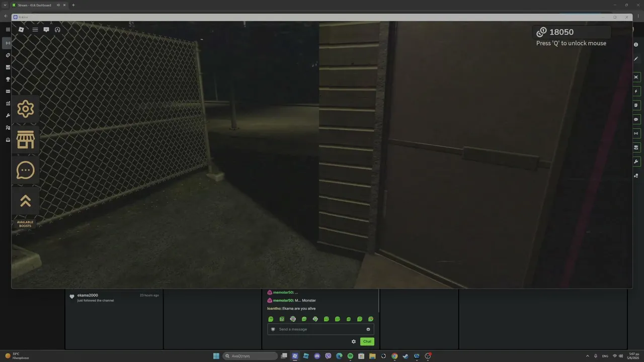The height and width of the screenshot is (362, 644).
Task: Click the lightning bolt icon in Kick right rail
Action: click(636, 92)
